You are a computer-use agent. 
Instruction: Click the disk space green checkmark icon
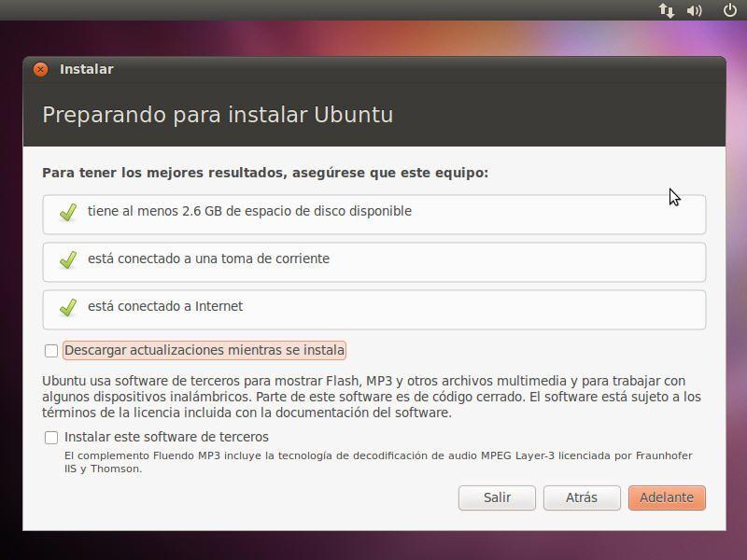point(68,212)
